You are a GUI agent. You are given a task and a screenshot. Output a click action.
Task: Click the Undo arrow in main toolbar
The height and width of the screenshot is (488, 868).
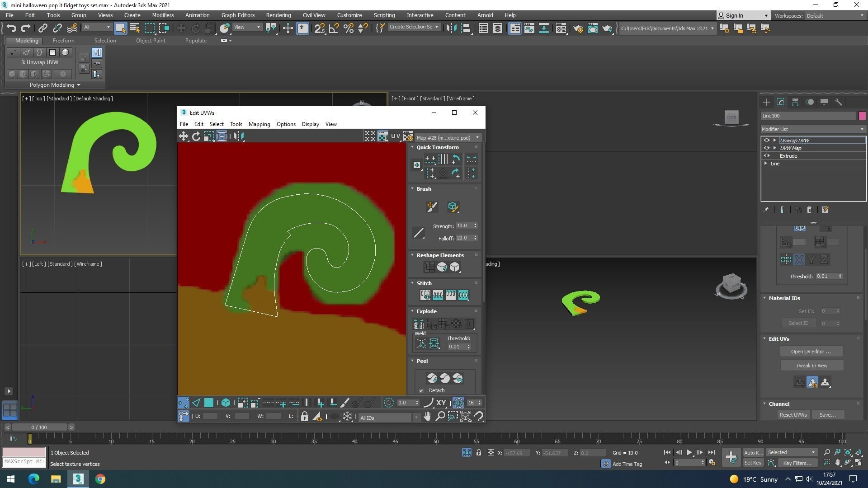coord(11,28)
